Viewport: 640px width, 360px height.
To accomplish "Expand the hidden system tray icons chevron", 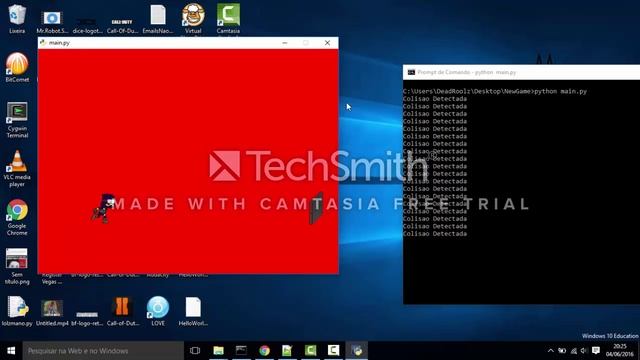I will [551, 351].
